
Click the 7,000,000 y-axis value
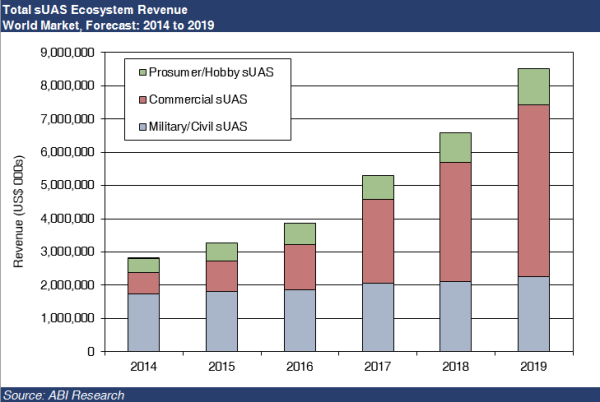click(67, 119)
